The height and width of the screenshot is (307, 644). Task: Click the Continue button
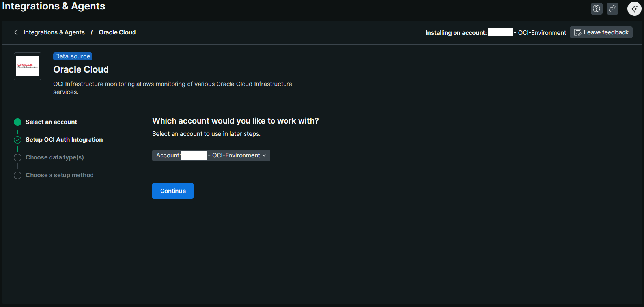coord(173,191)
